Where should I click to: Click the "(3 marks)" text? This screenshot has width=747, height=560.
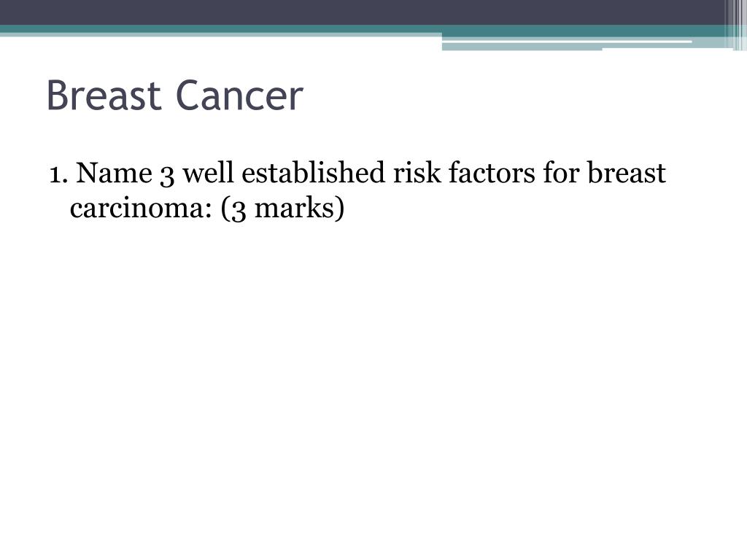coord(282,209)
